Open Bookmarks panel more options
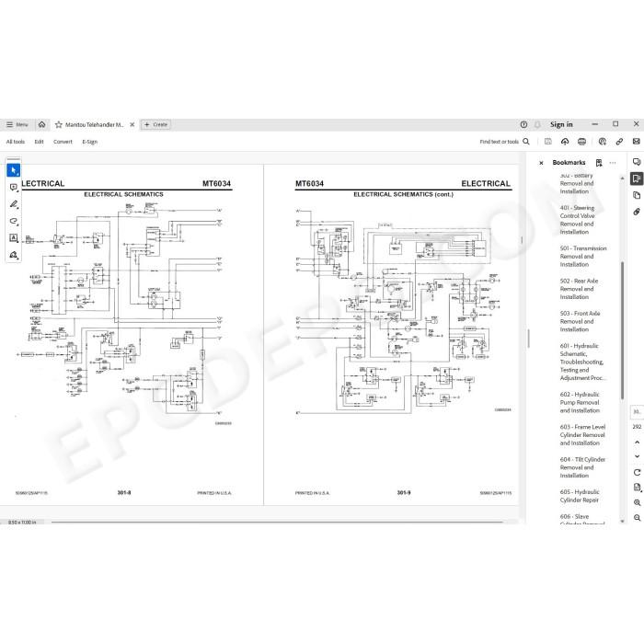 coord(613,163)
